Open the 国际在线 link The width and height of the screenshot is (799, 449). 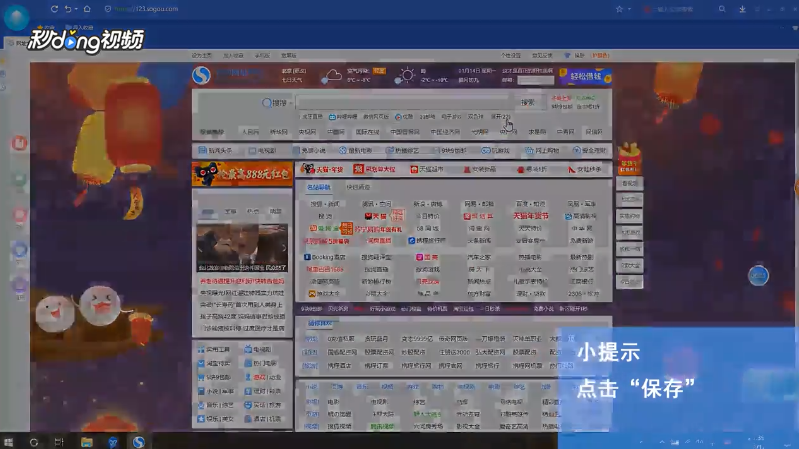click(x=367, y=132)
